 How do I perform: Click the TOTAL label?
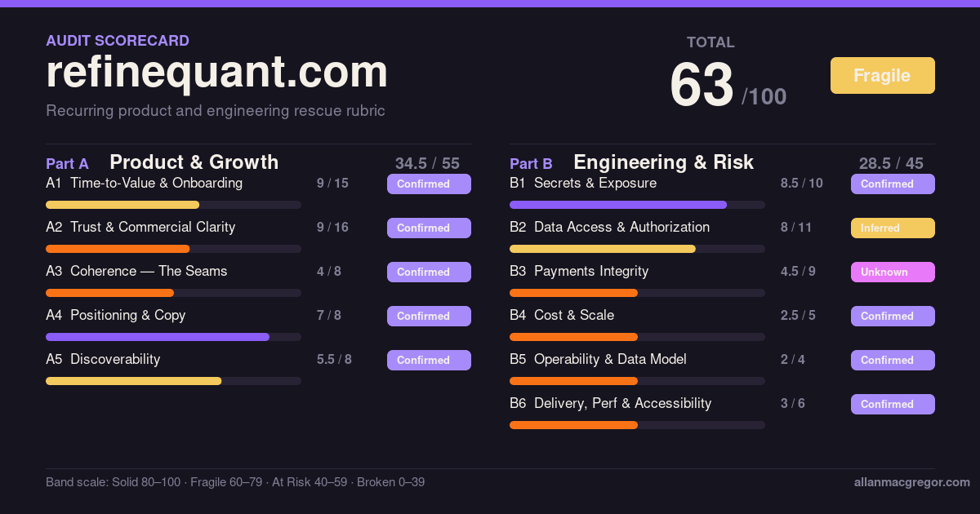tap(710, 42)
